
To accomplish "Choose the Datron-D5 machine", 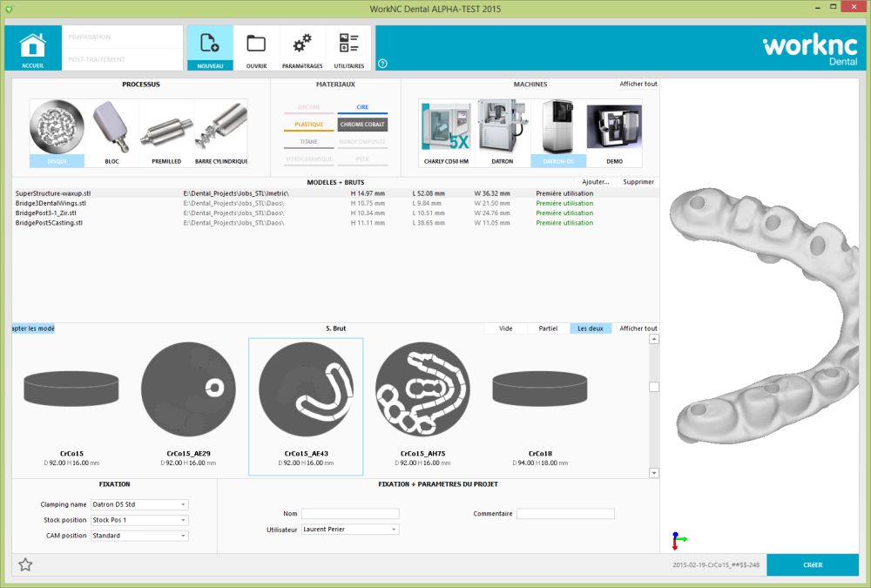I will point(557,133).
